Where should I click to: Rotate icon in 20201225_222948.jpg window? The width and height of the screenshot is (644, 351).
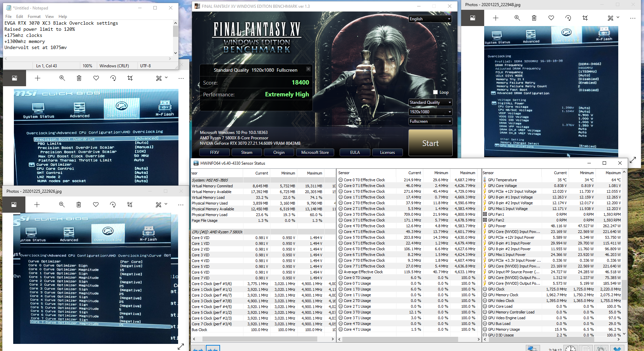tap(568, 18)
